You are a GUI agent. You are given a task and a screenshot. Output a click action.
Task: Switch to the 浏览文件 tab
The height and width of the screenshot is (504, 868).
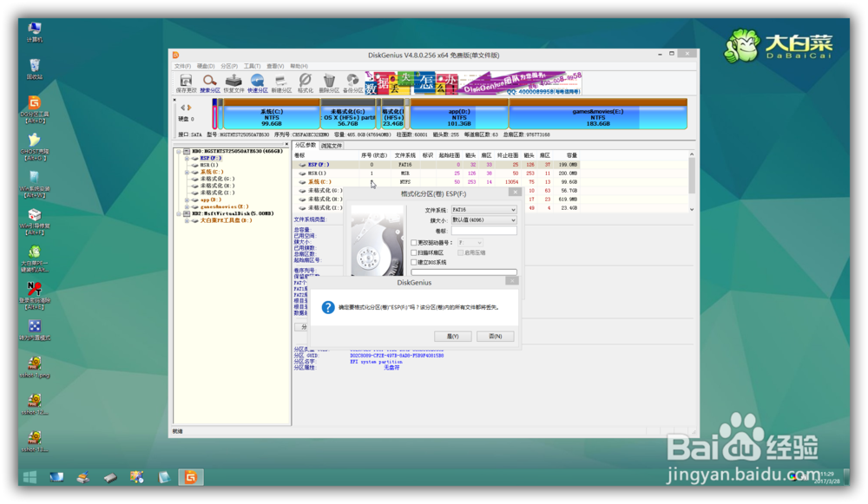(332, 146)
